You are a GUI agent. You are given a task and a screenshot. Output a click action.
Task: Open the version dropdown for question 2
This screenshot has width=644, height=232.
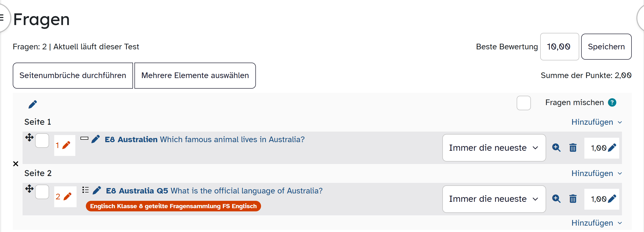click(x=494, y=199)
